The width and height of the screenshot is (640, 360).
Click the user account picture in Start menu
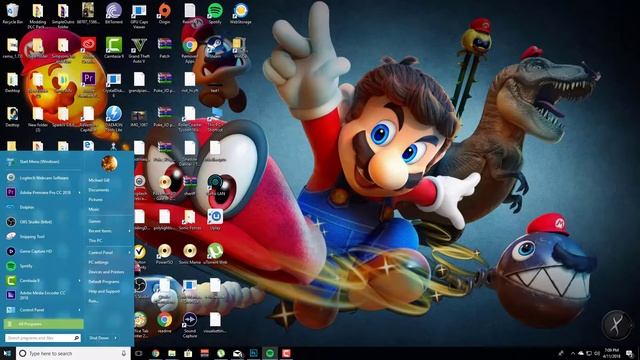pos(109,164)
